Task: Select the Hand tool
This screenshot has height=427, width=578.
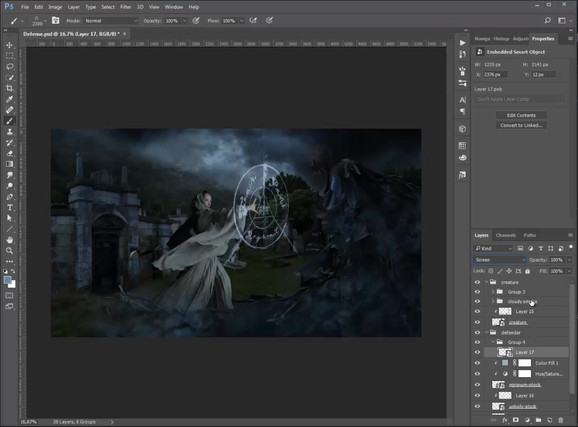Action: tap(10, 240)
